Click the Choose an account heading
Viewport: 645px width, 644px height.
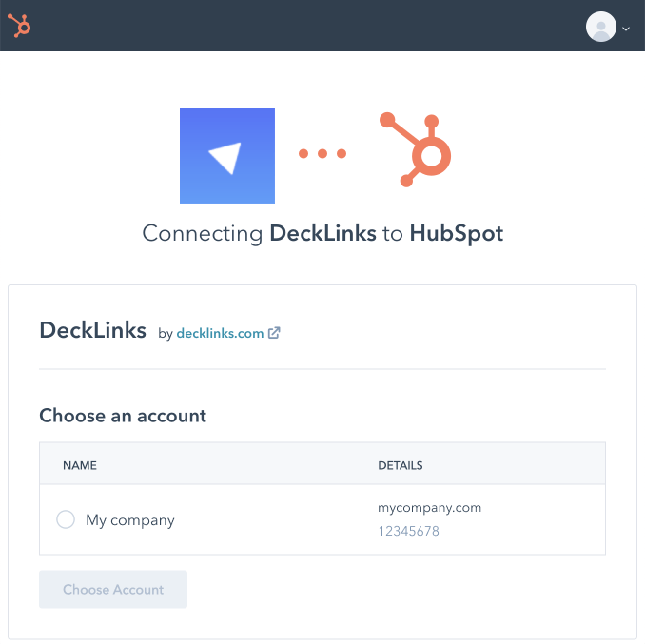click(123, 416)
